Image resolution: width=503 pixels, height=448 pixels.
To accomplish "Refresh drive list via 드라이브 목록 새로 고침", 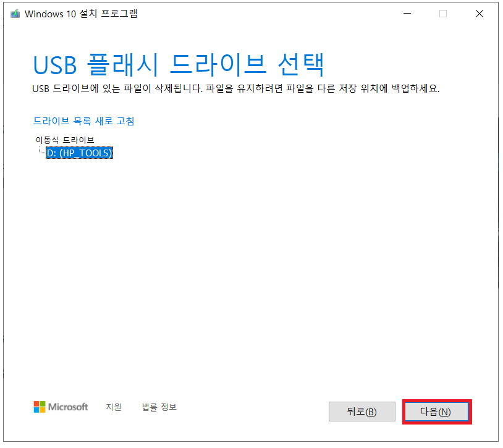I will tap(83, 121).
